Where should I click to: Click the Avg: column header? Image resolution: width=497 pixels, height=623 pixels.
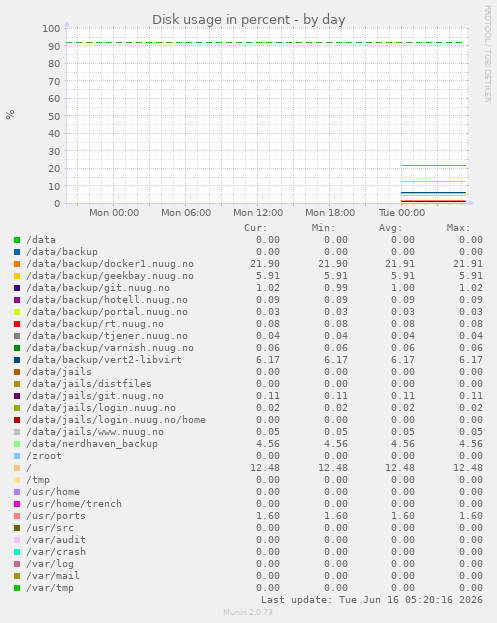tap(391, 228)
